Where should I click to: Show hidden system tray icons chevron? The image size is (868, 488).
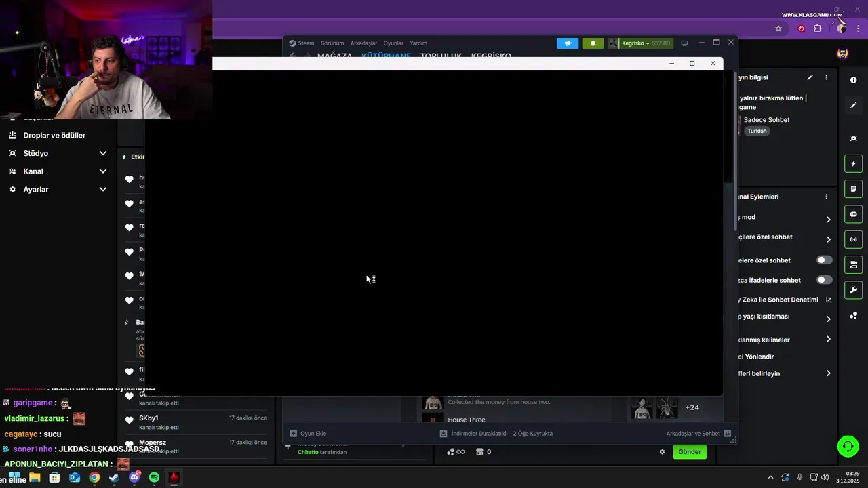770,477
